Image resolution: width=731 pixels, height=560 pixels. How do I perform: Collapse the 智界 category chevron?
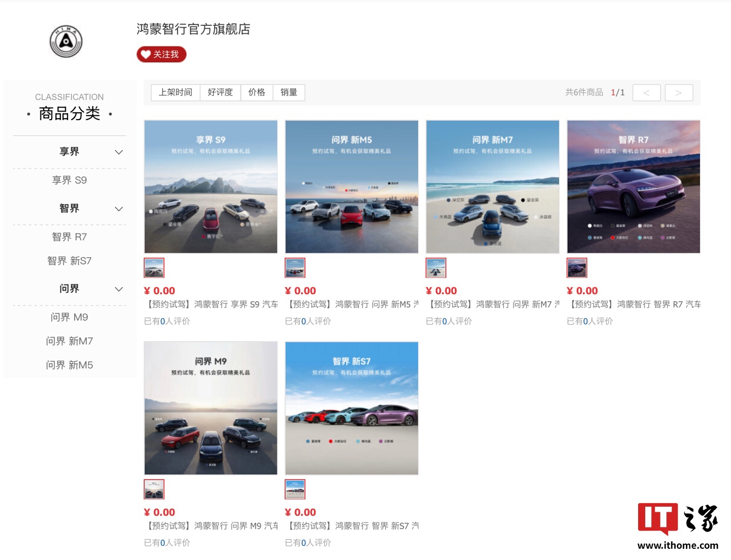[119, 209]
